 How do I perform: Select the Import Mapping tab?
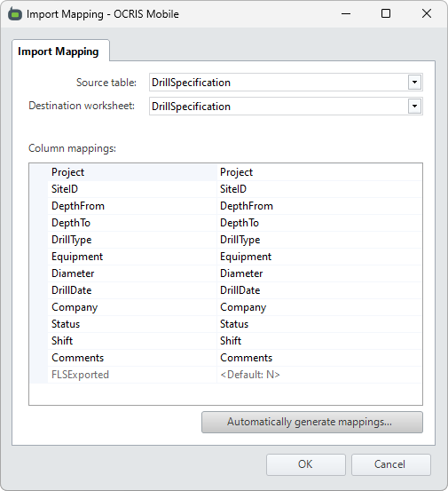point(60,51)
